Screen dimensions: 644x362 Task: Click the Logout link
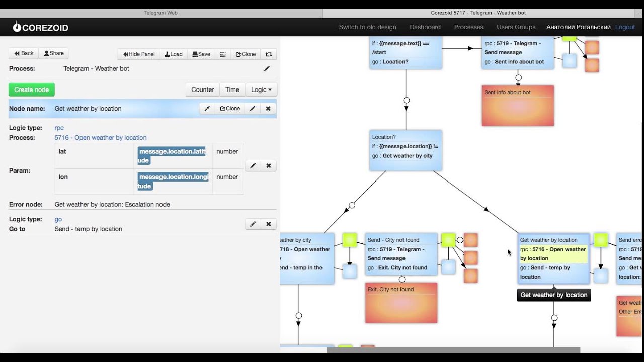point(625,27)
